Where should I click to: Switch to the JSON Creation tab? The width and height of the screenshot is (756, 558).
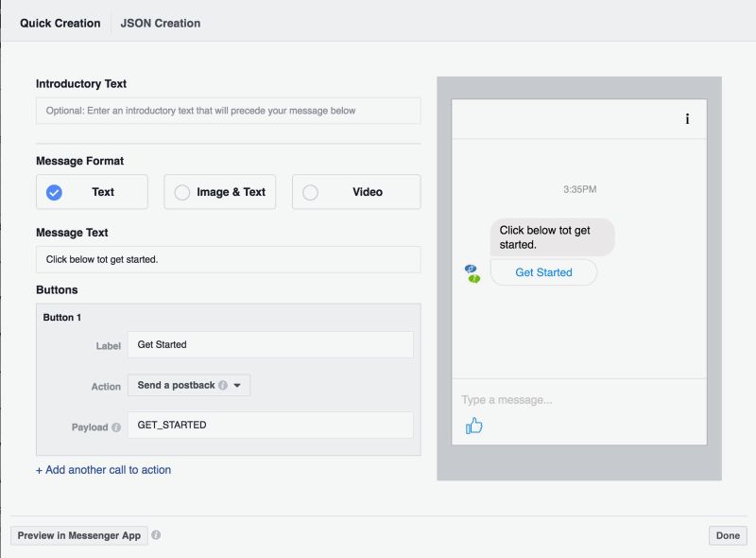tap(158, 22)
